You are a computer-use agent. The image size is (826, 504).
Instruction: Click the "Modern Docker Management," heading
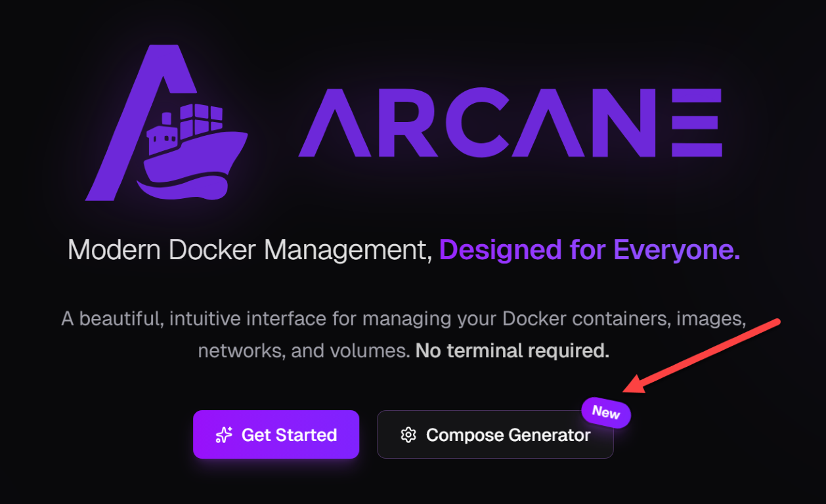click(250, 250)
